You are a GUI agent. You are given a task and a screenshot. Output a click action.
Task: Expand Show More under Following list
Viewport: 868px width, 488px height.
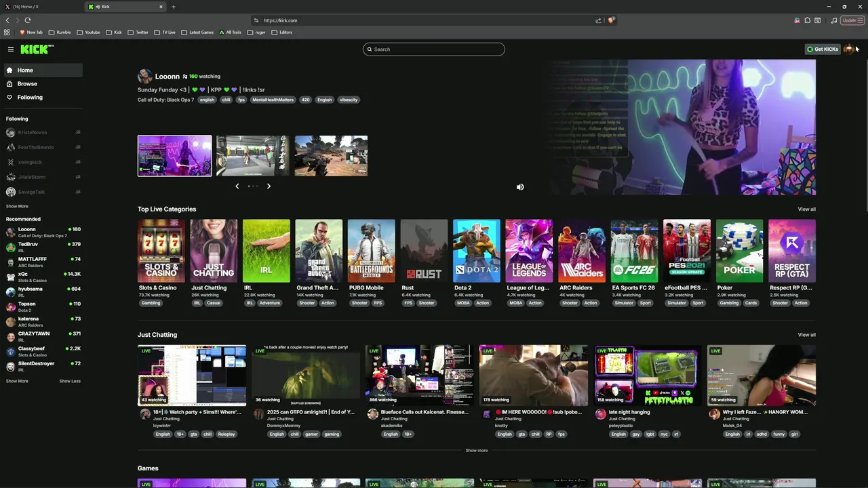pyautogui.click(x=17, y=206)
